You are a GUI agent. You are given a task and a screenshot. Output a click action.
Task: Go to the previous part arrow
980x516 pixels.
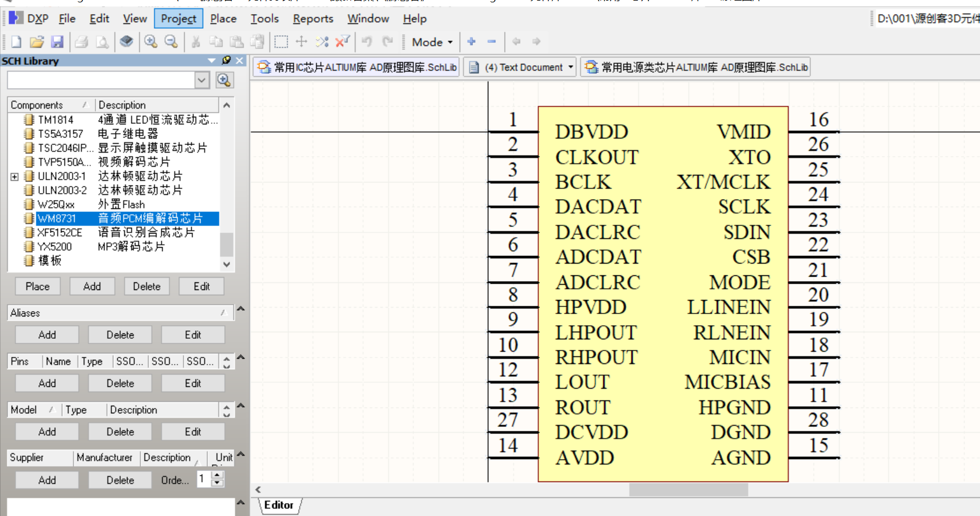tap(516, 42)
